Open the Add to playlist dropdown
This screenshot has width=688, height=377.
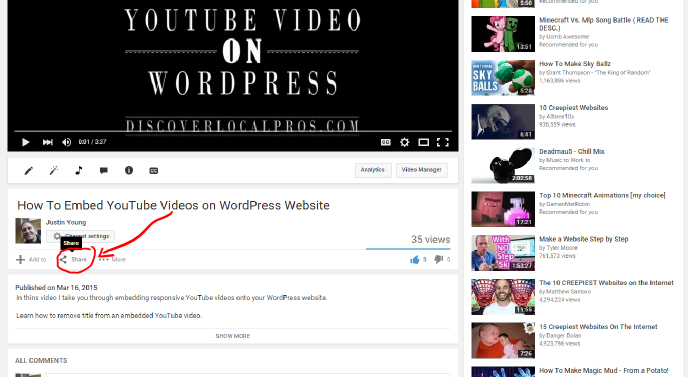click(31, 259)
